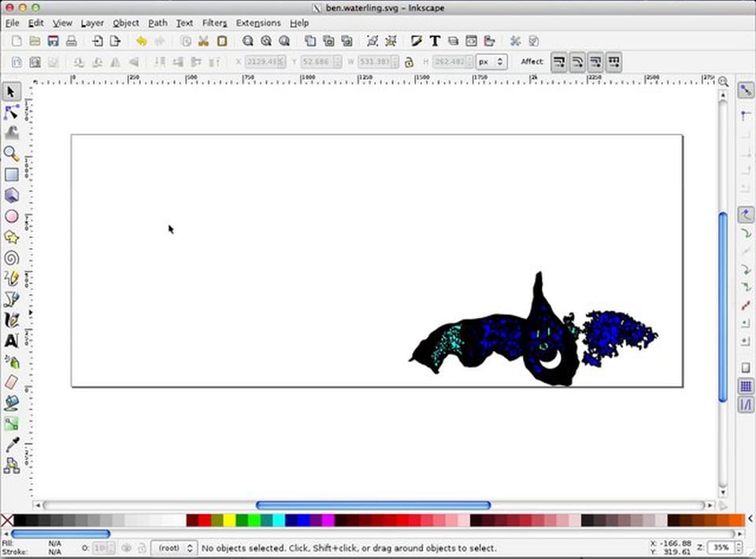Open the px units dropdown
The width and height of the screenshot is (756, 559).
coord(491,61)
